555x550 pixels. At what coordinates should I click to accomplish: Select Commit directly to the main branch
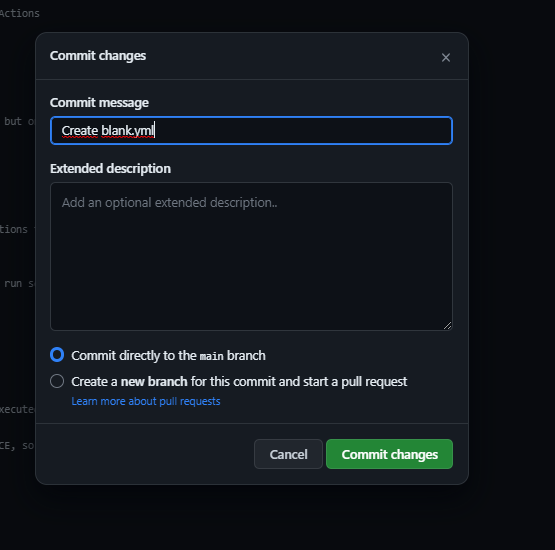[57, 355]
